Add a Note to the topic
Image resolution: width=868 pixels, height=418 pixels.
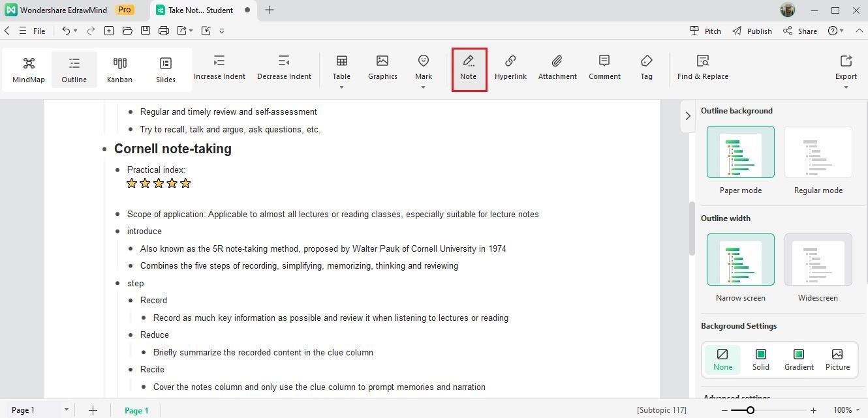coord(469,69)
